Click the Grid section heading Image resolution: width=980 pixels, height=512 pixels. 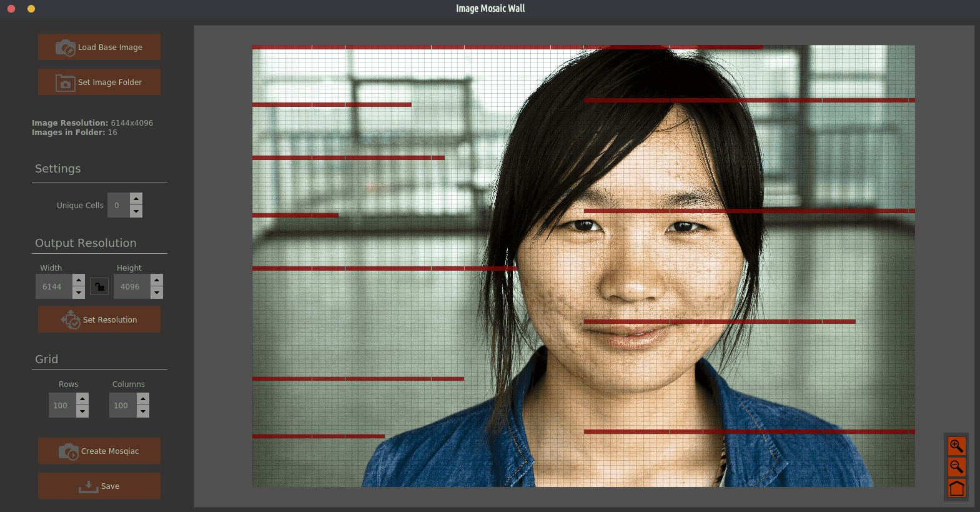(47, 359)
